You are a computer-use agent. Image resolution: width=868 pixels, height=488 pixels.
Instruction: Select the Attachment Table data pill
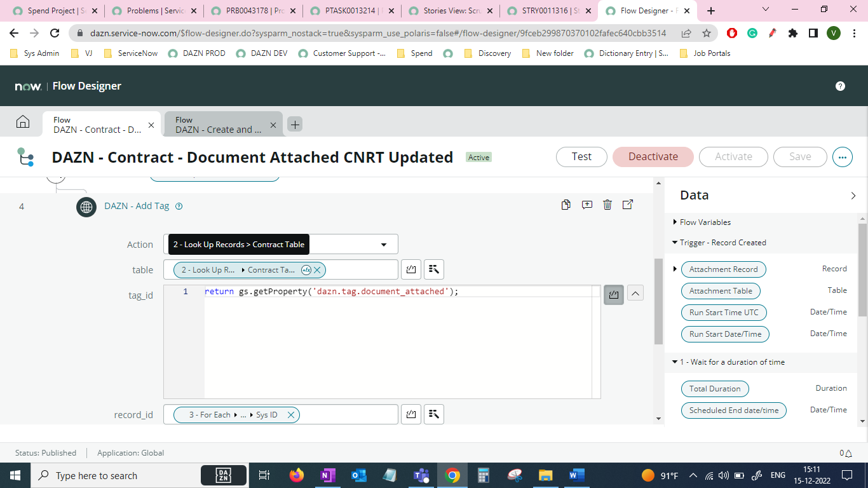[x=721, y=291]
